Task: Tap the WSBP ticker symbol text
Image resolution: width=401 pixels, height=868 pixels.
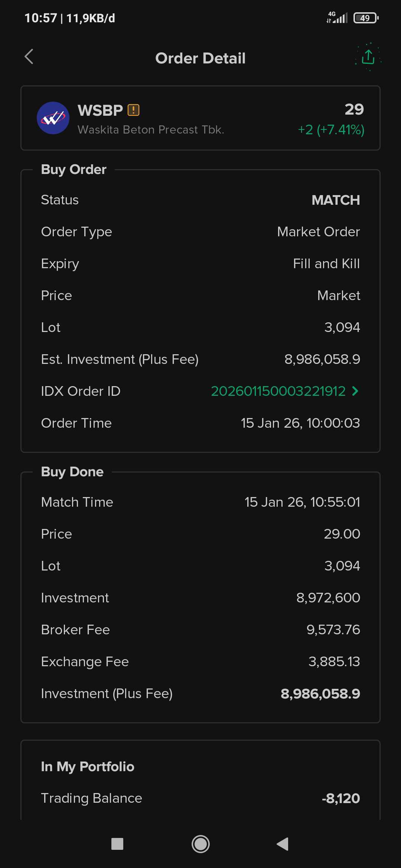Action: [100, 110]
